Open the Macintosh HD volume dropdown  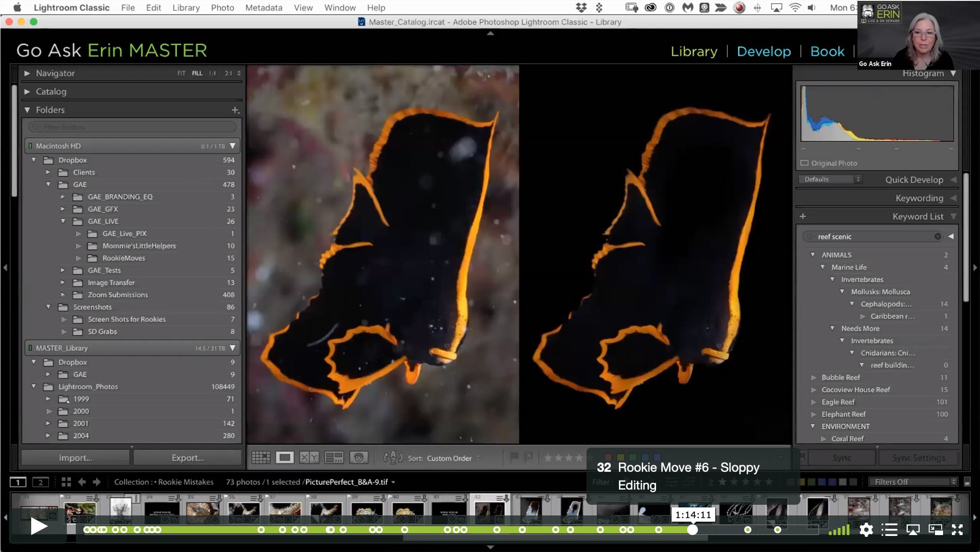[233, 146]
